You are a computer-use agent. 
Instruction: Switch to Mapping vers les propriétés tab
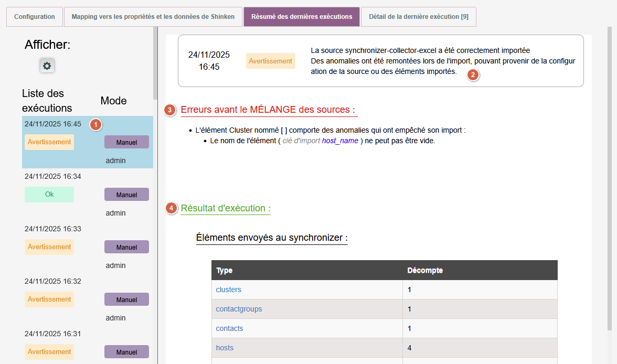pyautogui.click(x=153, y=17)
